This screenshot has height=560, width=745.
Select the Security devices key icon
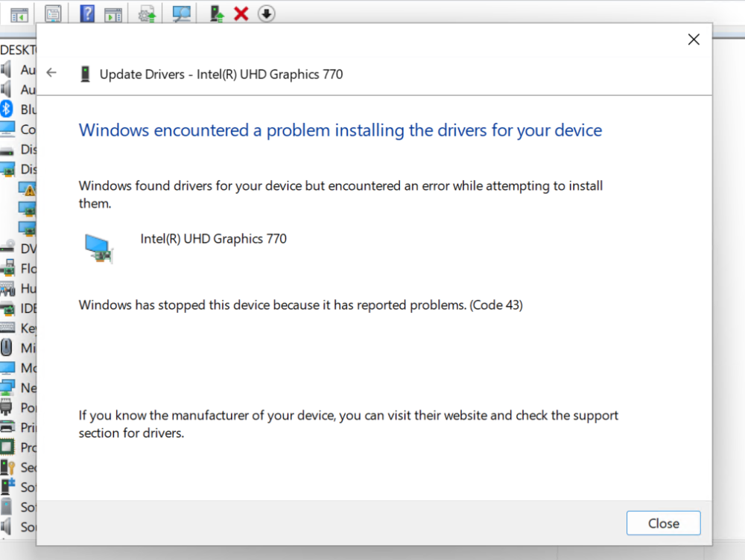(x=7, y=467)
